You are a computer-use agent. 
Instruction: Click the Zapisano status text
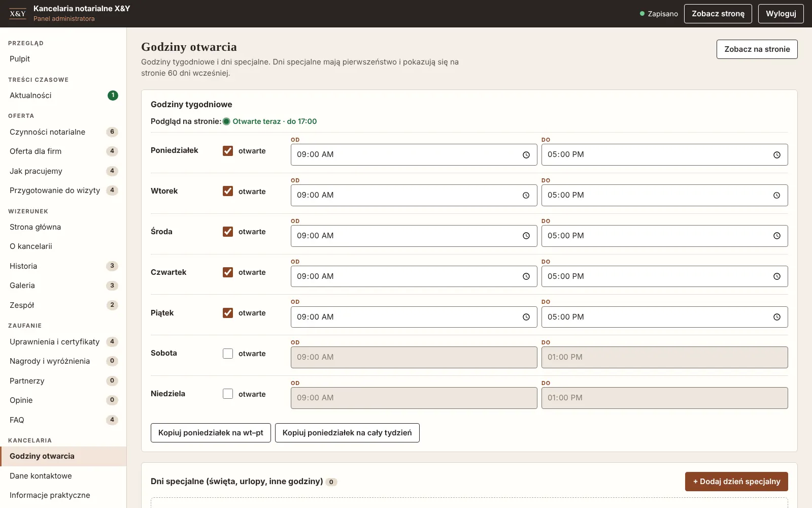pyautogui.click(x=663, y=14)
